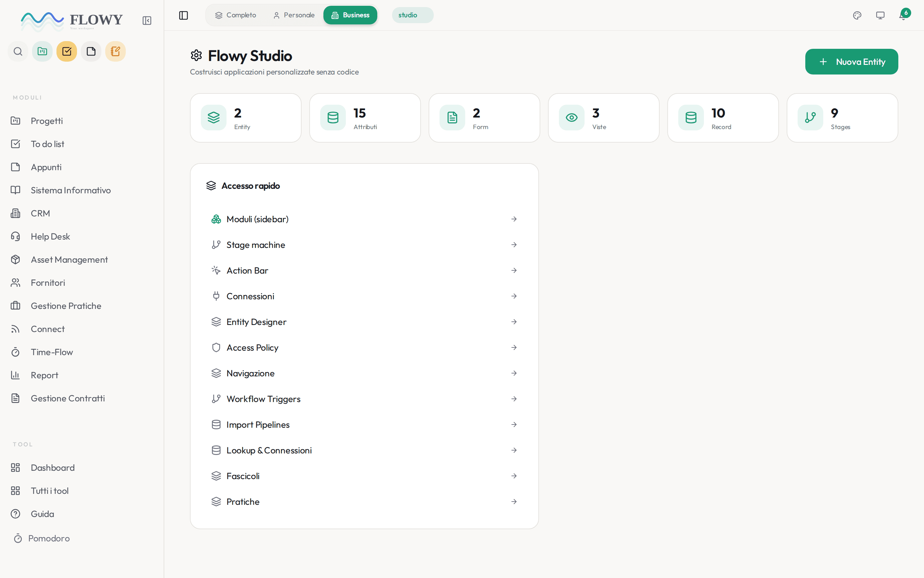The height and width of the screenshot is (578, 924).
Task: Open the yellow to-do checkbox quick-action icon
Action: pyautogui.click(x=67, y=51)
